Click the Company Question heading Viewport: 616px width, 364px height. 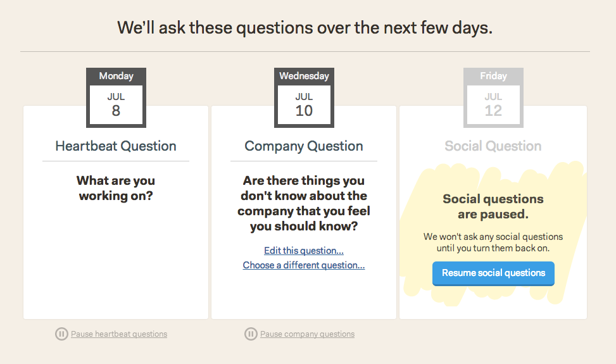coord(304,146)
